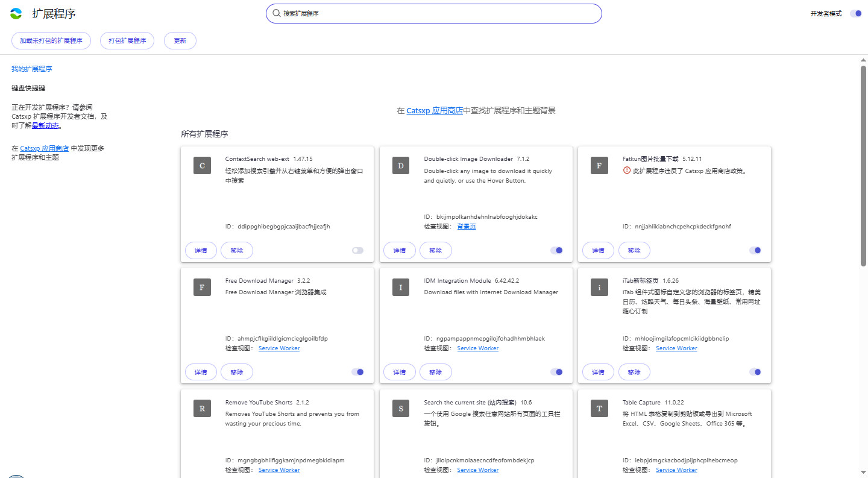Click the 加载未打包的扩展程序 button
868x478 pixels.
pos(51,41)
